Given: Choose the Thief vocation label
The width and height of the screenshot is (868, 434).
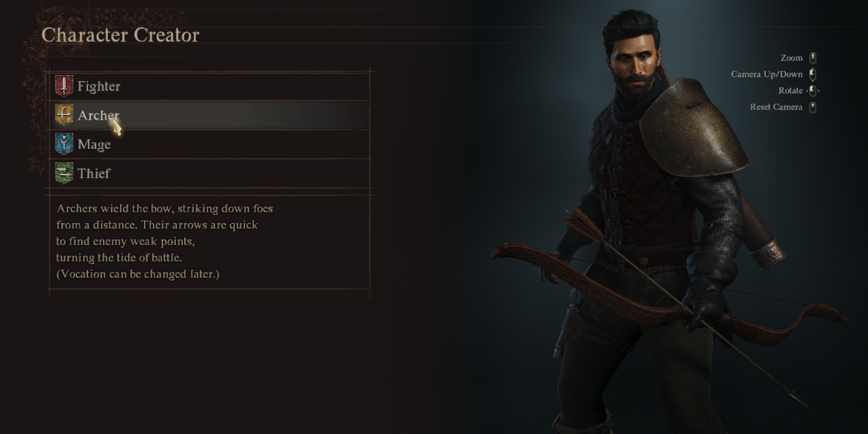Looking at the screenshot, I should click(94, 174).
